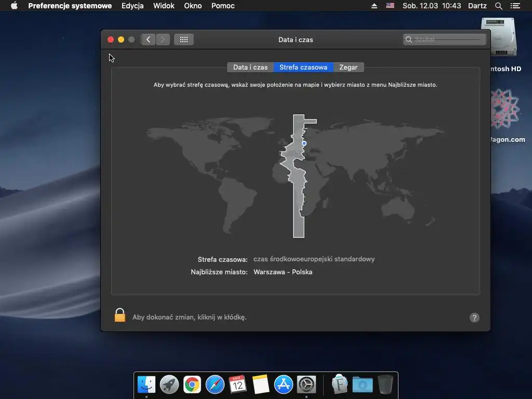532x399 pixels.
Task: Click the Najbliższe miasto: label
Action: [219, 272]
